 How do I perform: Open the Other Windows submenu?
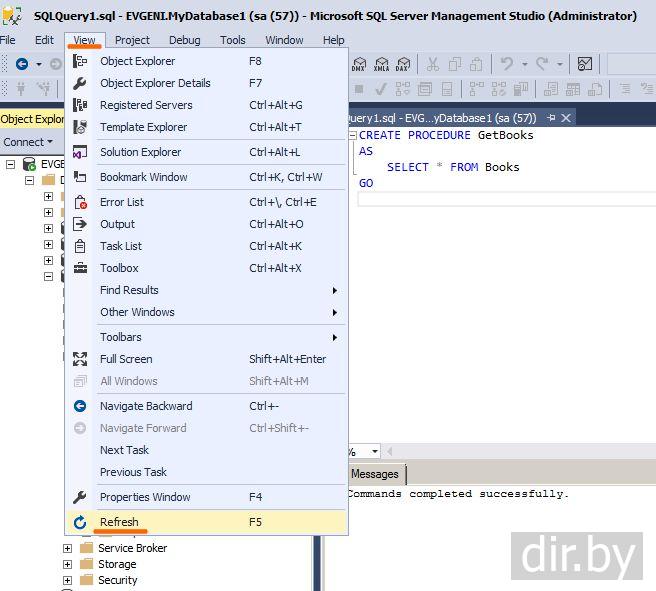coord(207,312)
